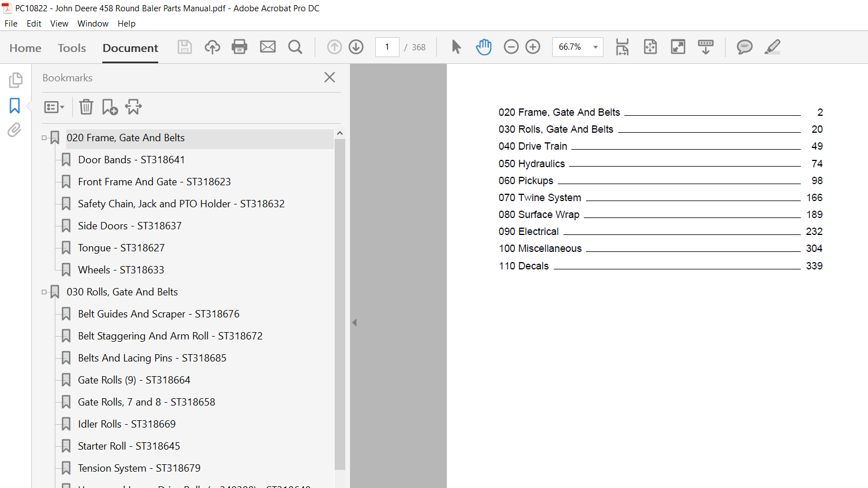868x488 pixels.
Task: Open Gate Rolls (9) - ST318664 bookmark
Action: [x=134, y=380]
